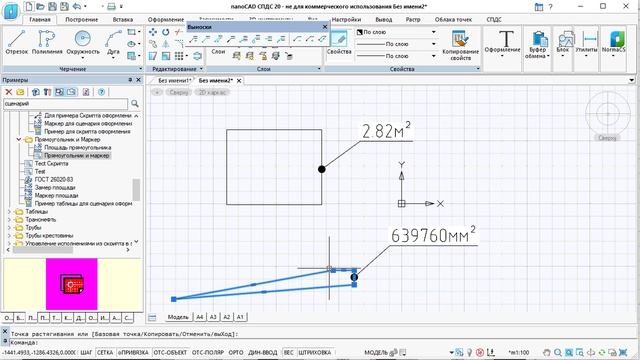Toggle СЕТКА grid display
Image resolution: width=640 pixels, height=360 pixels.
(x=105, y=352)
